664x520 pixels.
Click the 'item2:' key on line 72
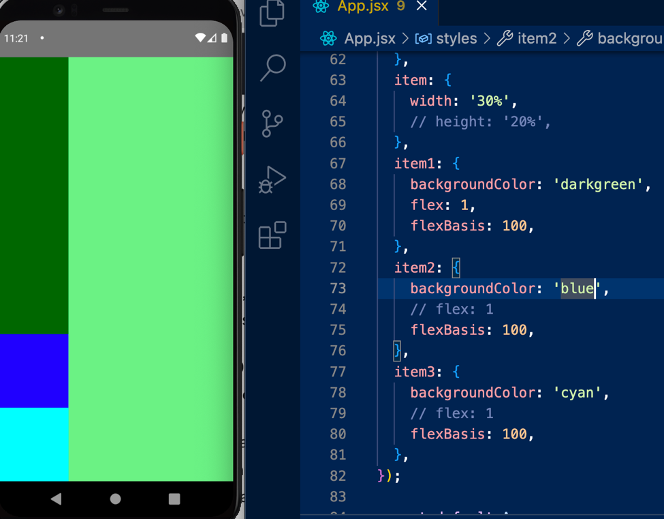coord(418,268)
